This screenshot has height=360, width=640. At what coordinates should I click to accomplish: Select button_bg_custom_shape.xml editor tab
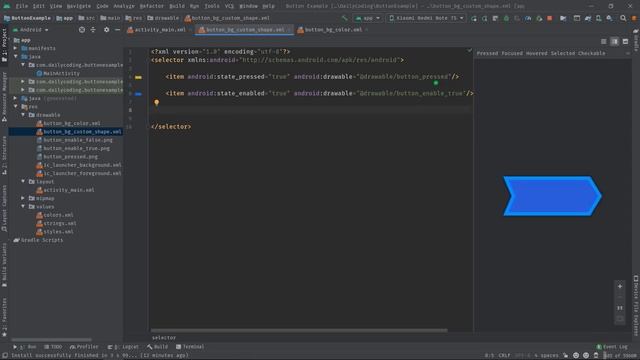tap(244, 30)
